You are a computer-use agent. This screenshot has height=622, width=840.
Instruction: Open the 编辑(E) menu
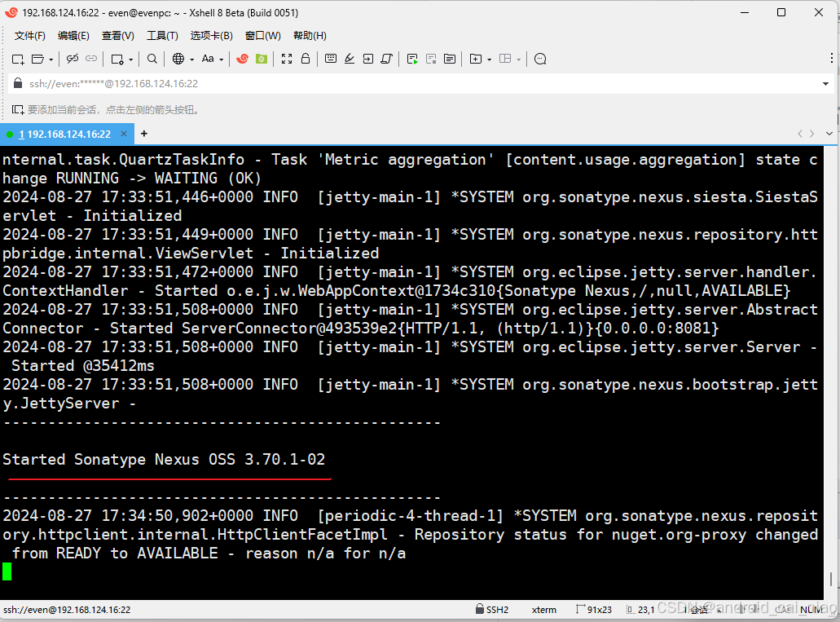pos(73,36)
